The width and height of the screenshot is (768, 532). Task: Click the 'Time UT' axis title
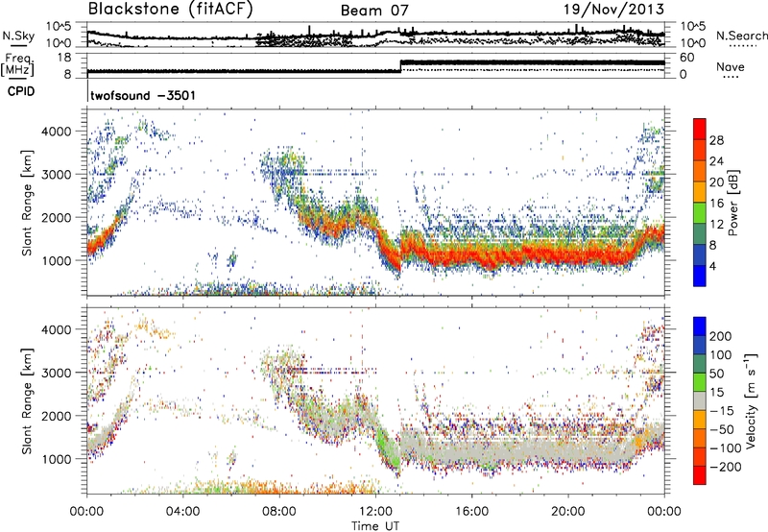click(x=375, y=525)
